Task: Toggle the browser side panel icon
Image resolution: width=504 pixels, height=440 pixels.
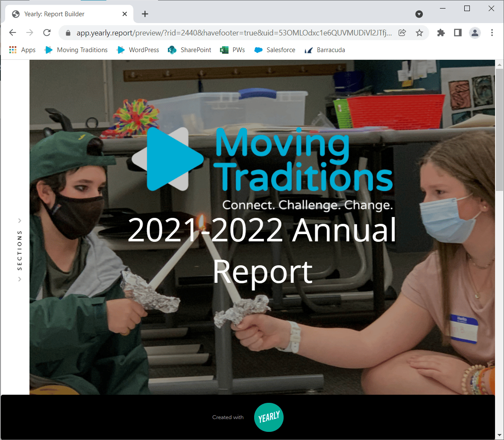Action: pos(458,32)
